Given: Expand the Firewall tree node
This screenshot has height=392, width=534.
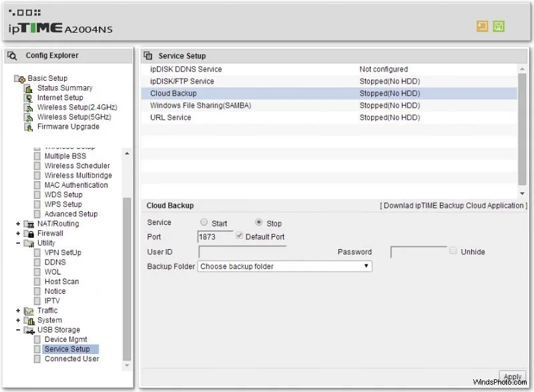Looking at the screenshot, I should pos(18,233).
